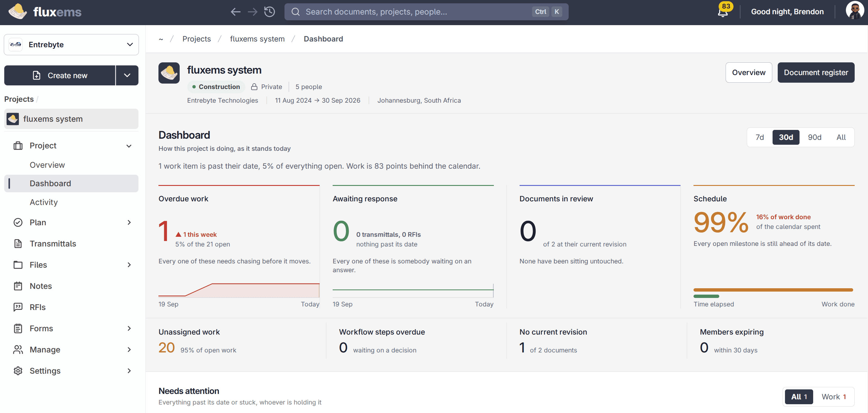Click the fluxems logo in header

[45, 12]
